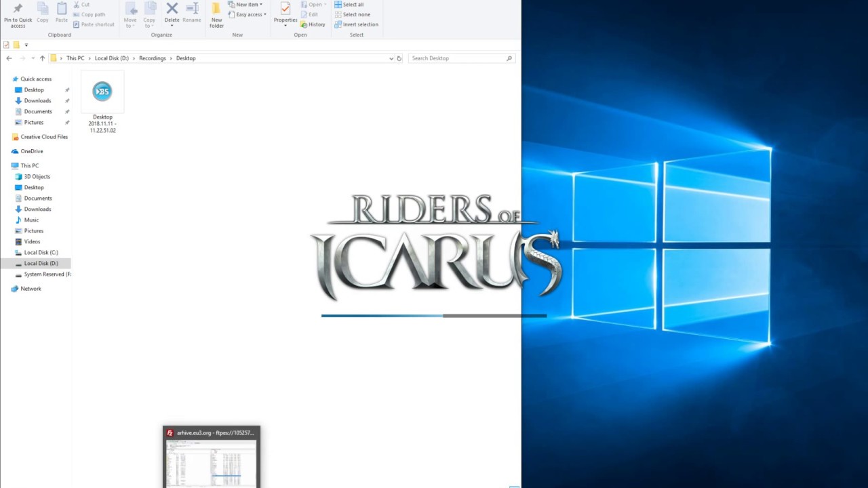Select Network in navigation pane
The image size is (868, 488).
31,289
